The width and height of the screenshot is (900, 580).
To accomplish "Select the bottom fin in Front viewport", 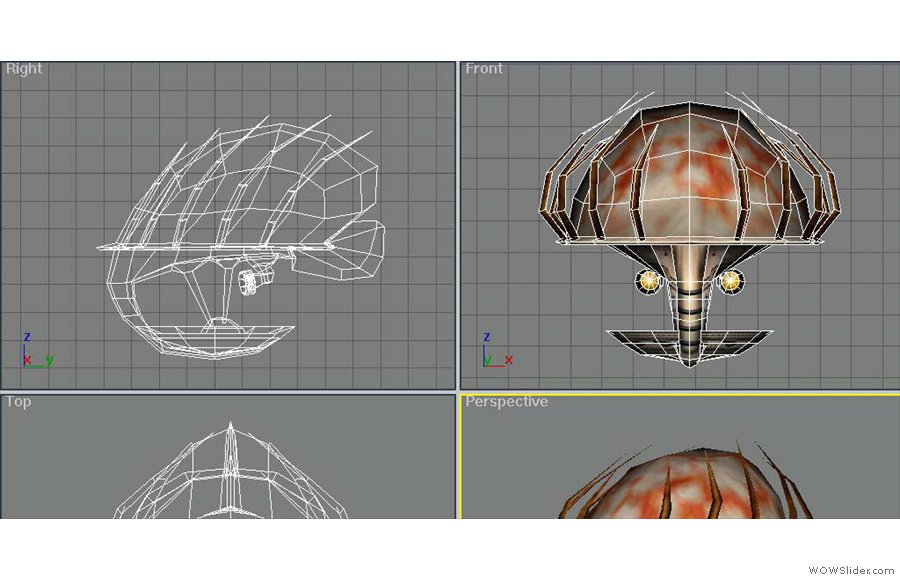I will click(691, 343).
